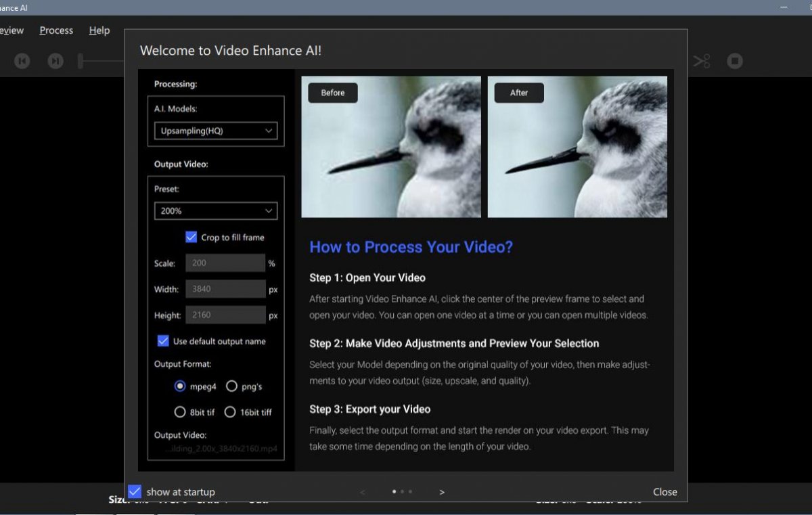Click the timeline slider handle in the toolbar

coord(81,61)
